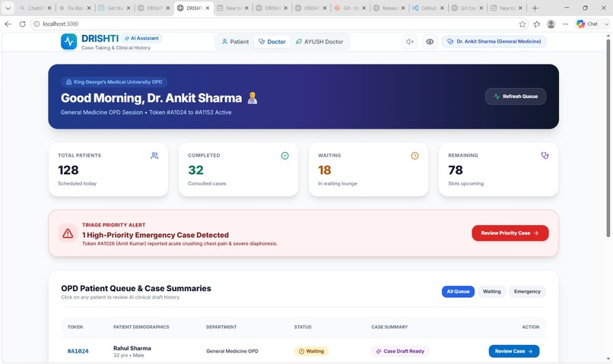Click the Completed checkmark icon

point(285,156)
